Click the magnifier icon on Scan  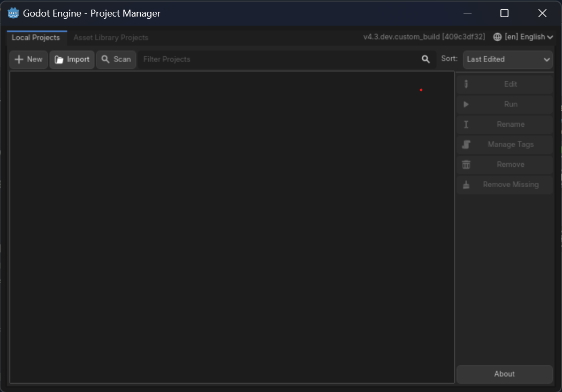click(105, 59)
